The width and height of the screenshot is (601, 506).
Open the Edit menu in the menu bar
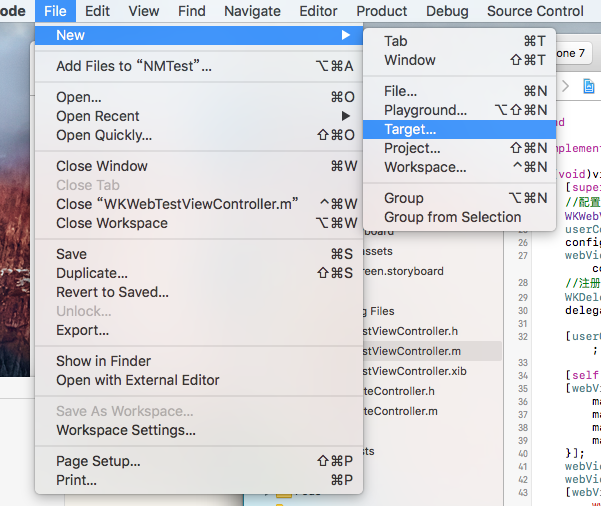[98, 11]
